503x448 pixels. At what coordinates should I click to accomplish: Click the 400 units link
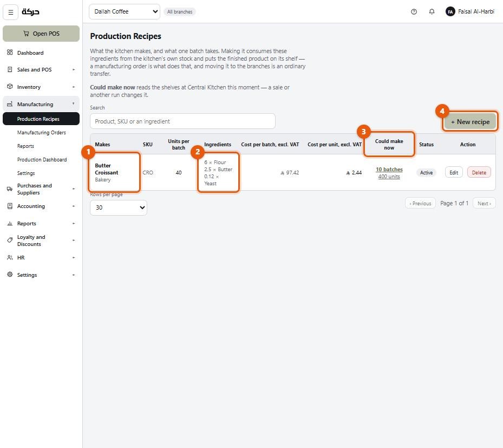389,176
